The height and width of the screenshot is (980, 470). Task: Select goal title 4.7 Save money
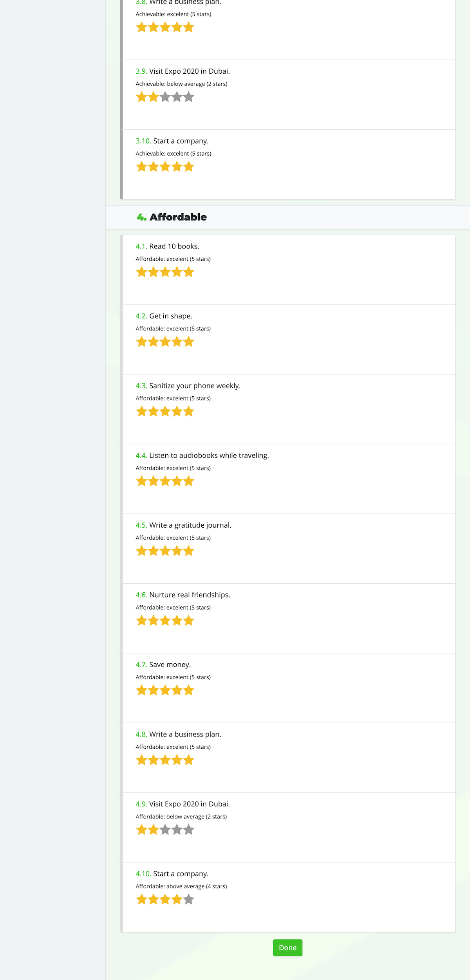(163, 664)
